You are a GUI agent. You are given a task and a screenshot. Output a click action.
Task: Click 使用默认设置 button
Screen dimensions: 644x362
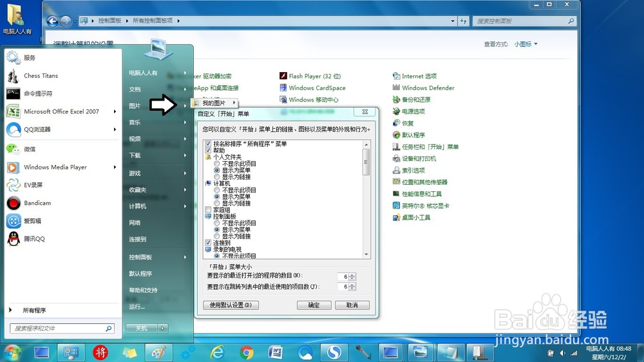(x=231, y=305)
